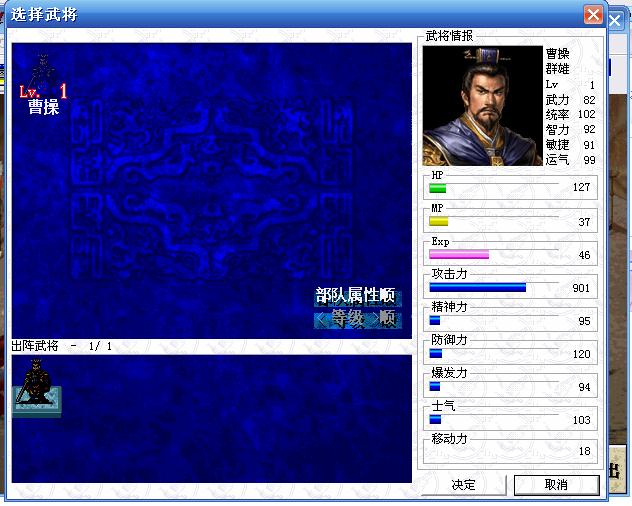This screenshot has width=632, height=506.
Task: Click the 曹操 name label beside the portrait
Action: [557, 54]
